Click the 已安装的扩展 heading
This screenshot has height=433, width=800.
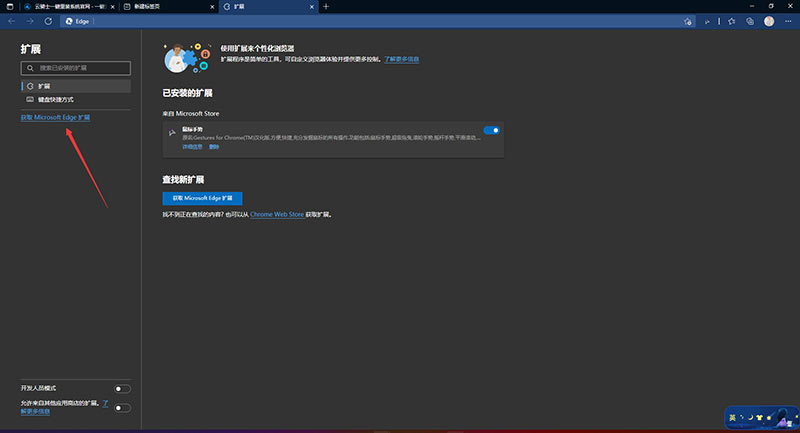point(187,93)
